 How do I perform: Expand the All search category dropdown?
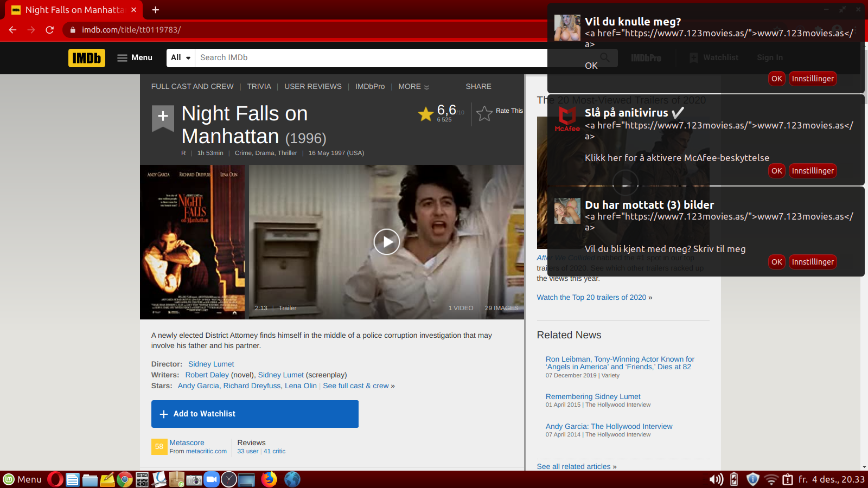click(181, 57)
